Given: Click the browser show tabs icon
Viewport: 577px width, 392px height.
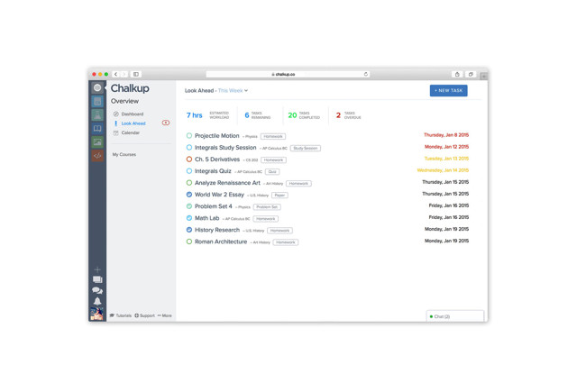Looking at the screenshot, I should pos(471,74).
